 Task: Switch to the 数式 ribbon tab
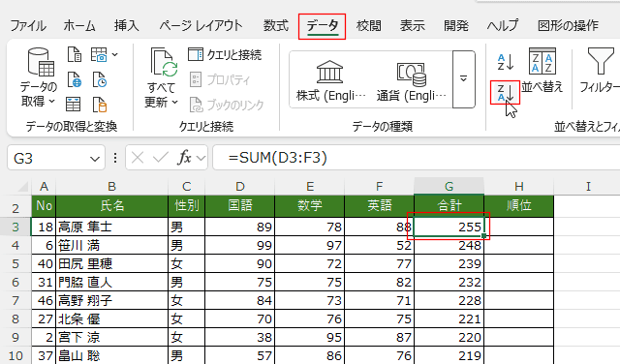(x=276, y=26)
